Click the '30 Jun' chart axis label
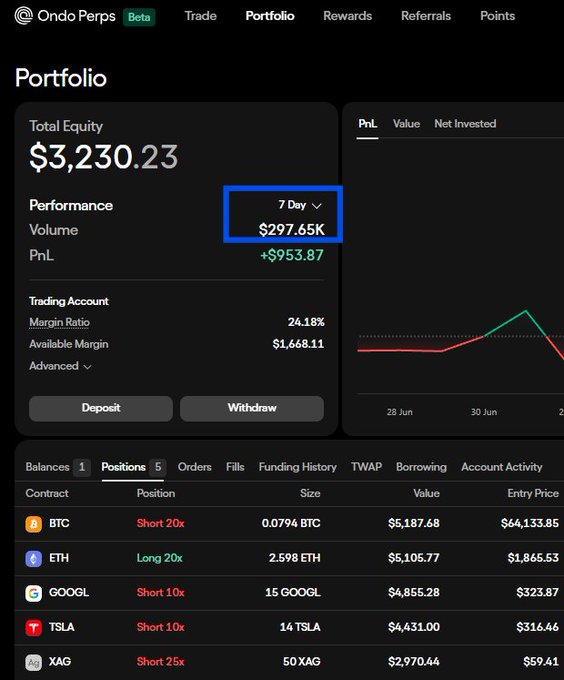564x680 pixels. [484, 412]
